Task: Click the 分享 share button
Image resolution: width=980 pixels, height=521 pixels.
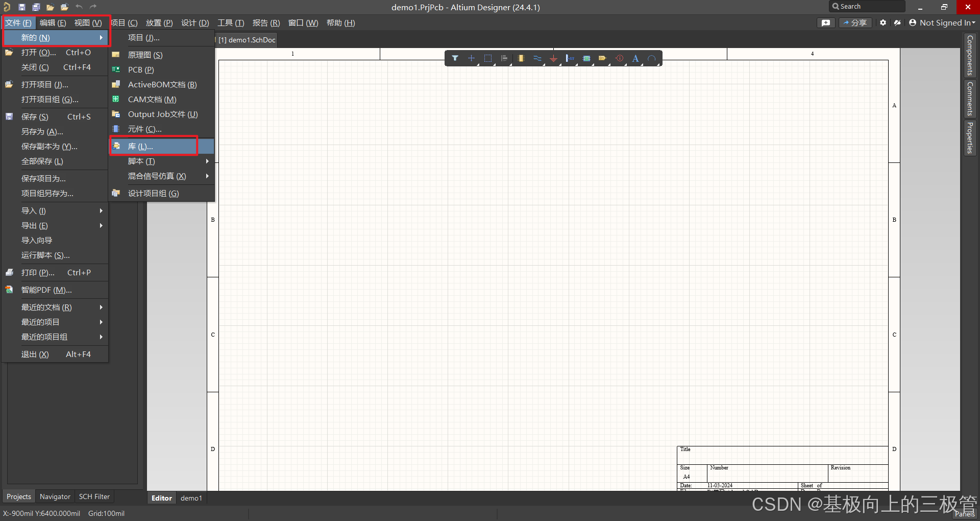Action: pyautogui.click(x=855, y=22)
